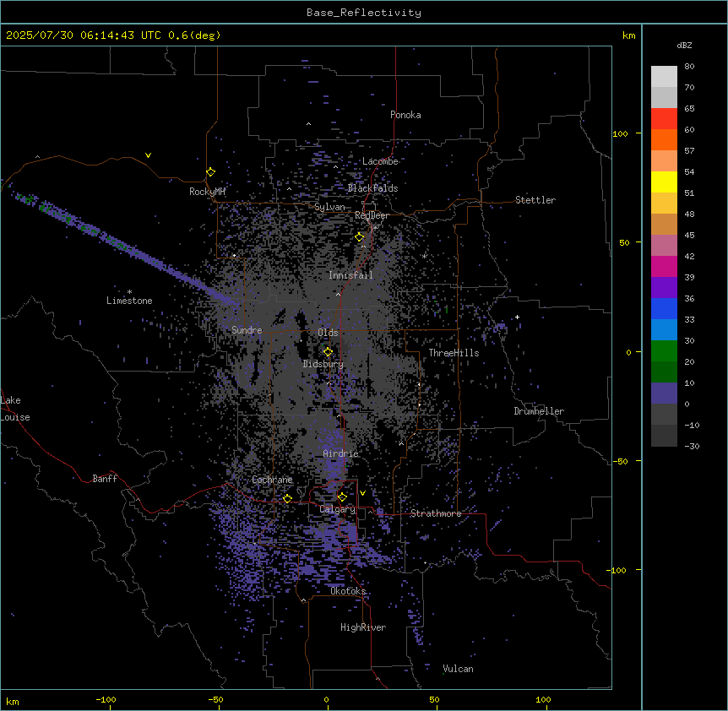Pick the slate purple 10-0 dBZ swatch
Viewport: 728px width, 711px height.
coord(664,393)
